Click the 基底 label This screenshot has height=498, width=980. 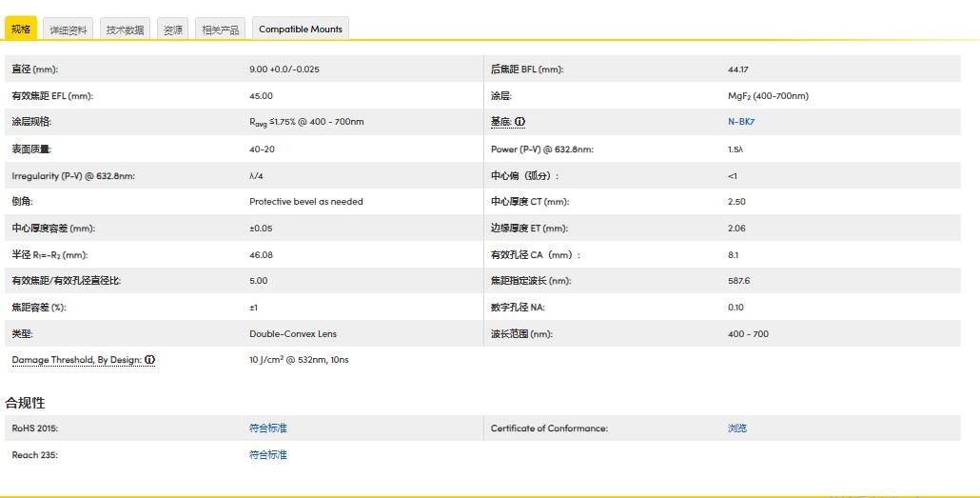pos(501,122)
